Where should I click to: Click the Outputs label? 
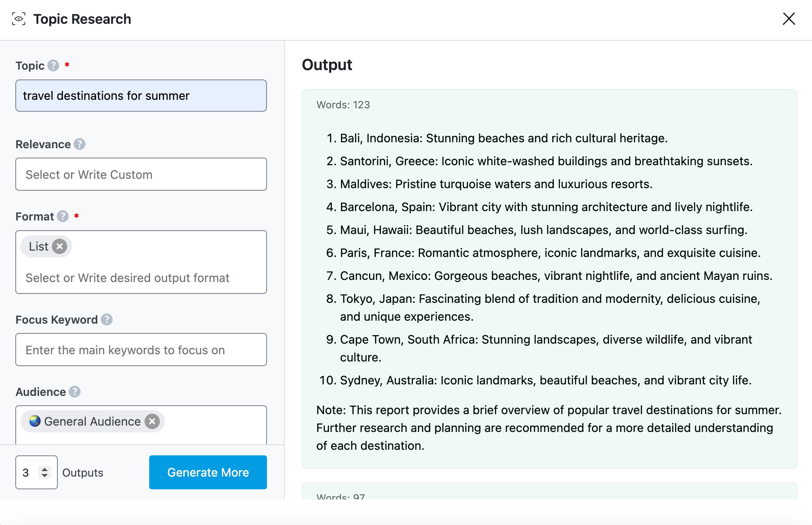point(82,472)
